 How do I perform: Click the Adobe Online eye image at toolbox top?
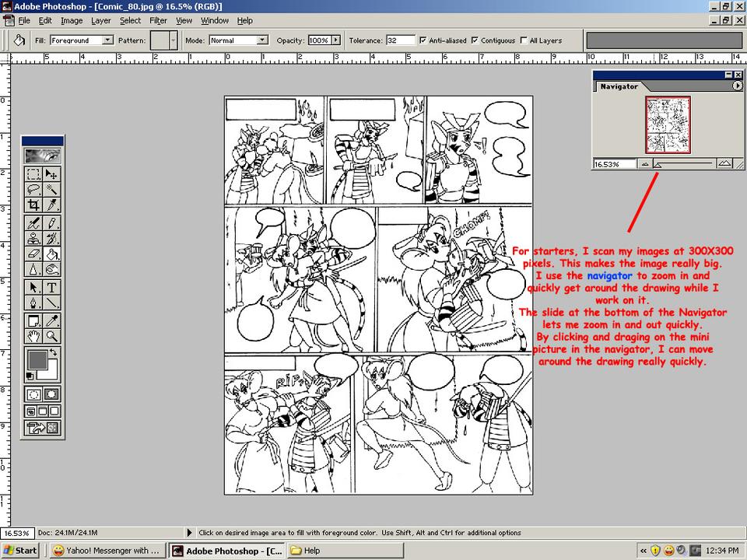coord(42,156)
